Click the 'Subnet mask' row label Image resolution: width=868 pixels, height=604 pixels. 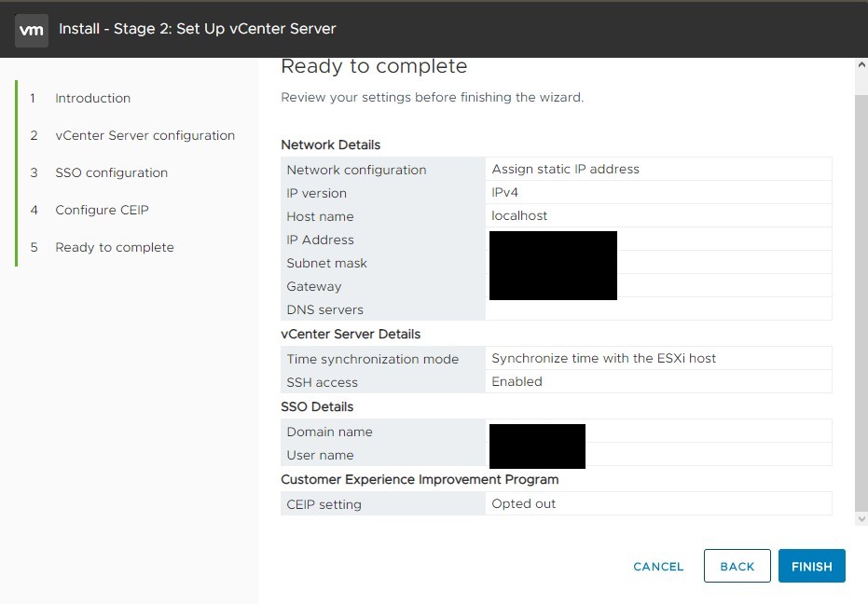click(326, 263)
